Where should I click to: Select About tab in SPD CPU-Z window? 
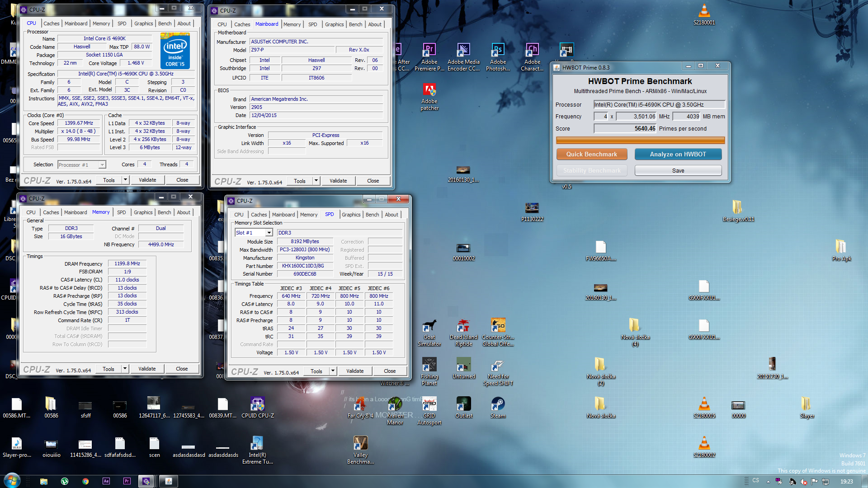tap(392, 215)
